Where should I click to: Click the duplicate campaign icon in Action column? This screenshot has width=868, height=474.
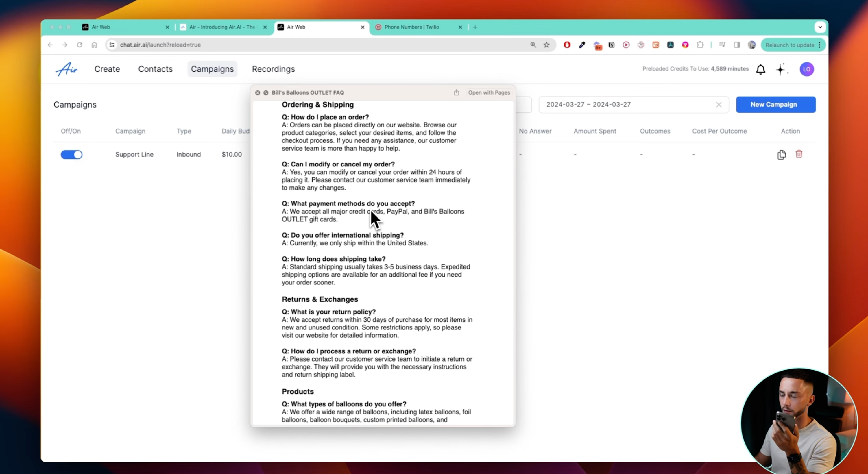(x=782, y=154)
